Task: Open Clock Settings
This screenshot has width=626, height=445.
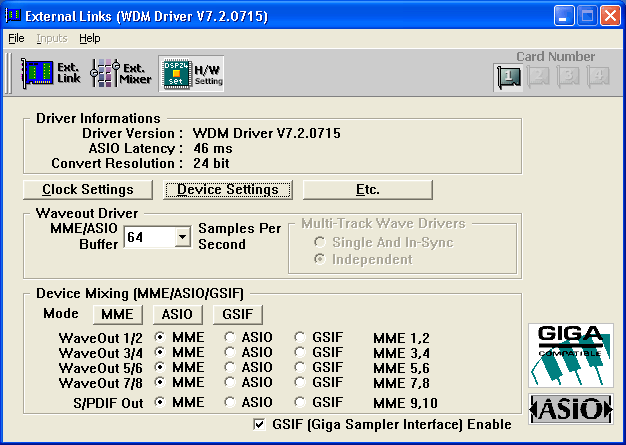Action: click(x=88, y=190)
